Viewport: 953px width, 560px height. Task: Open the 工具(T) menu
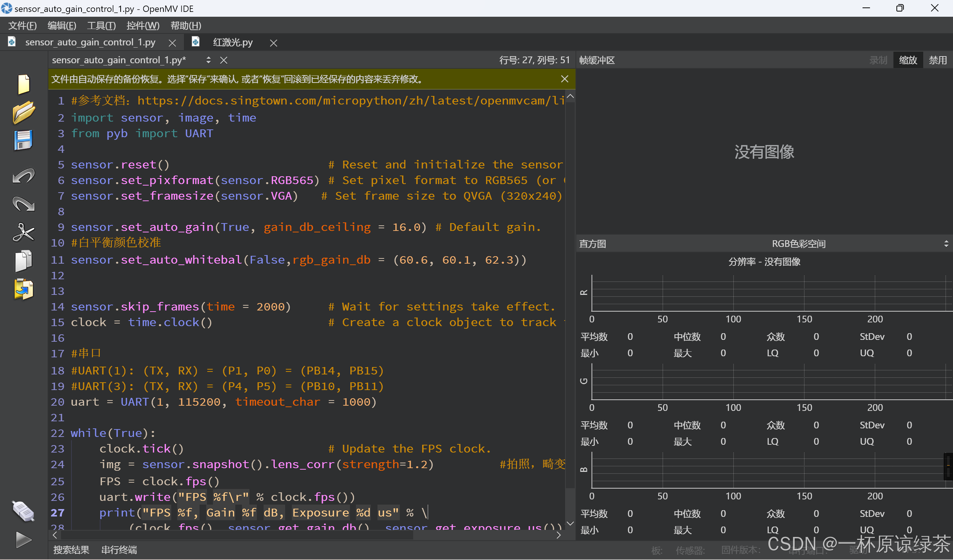pyautogui.click(x=101, y=25)
